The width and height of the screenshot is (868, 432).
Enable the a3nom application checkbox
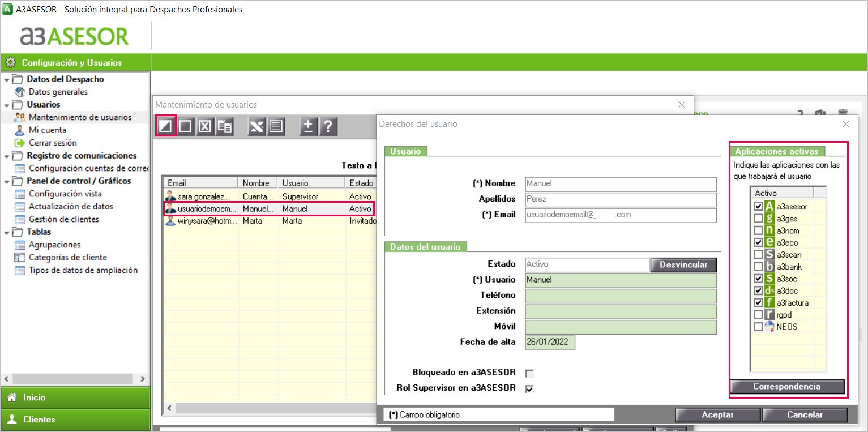[x=758, y=230]
